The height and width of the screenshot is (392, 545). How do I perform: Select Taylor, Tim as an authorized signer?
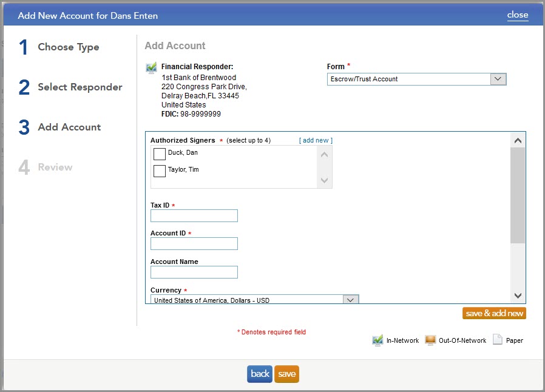pos(159,171)
